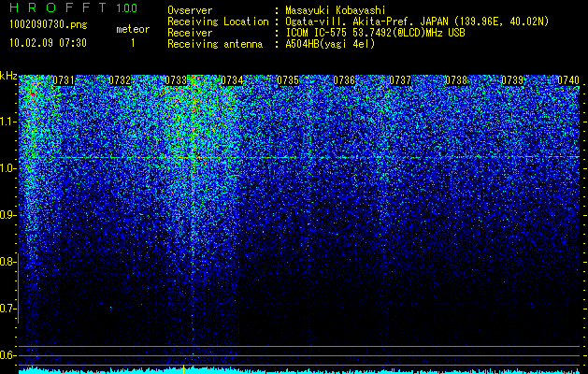Click the 0.8 frequency axis label
The image size is (588, 374).
(x=7, y=262)
